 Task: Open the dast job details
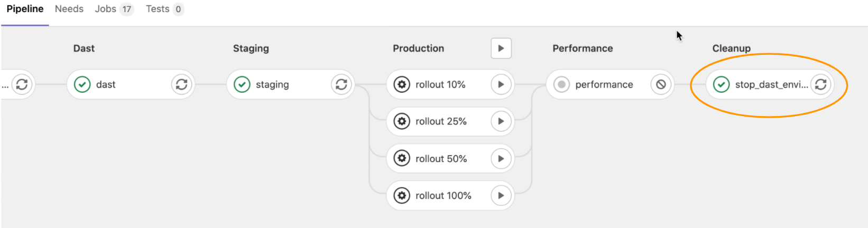tap(106, 84)
